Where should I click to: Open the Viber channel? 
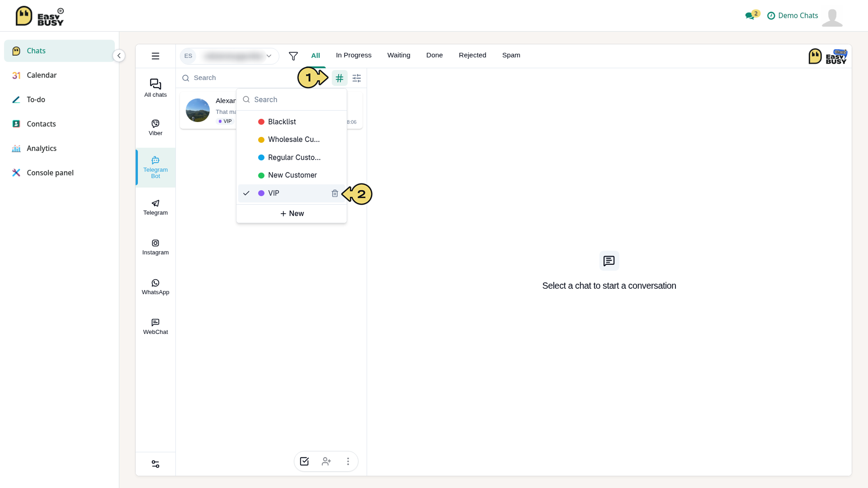coord(156,128)
